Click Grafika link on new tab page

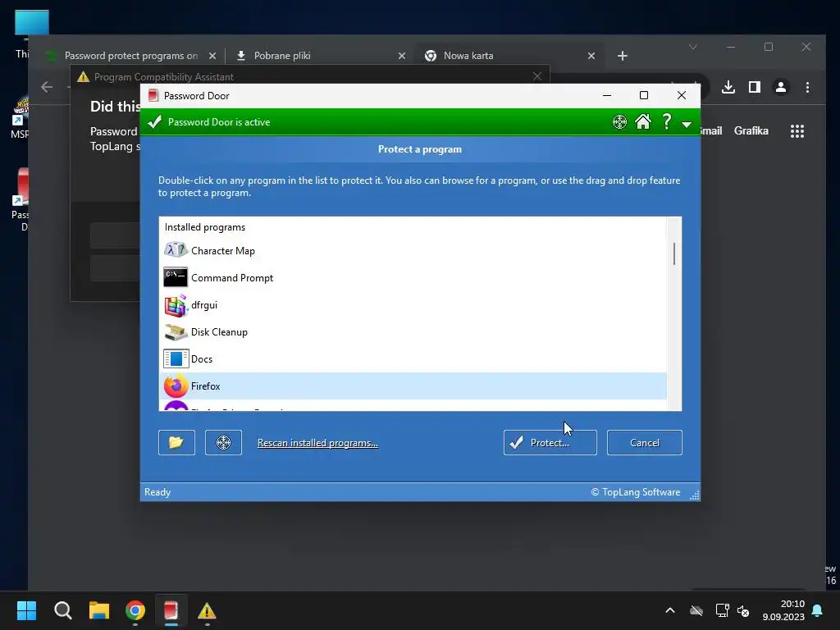point(751,130)
